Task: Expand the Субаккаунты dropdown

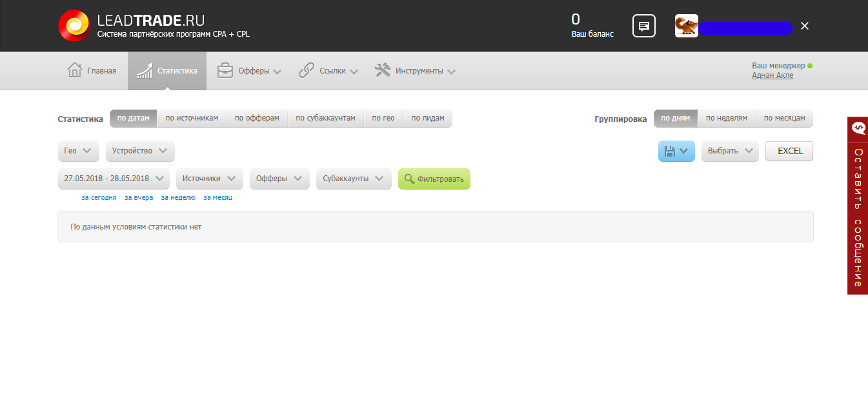Action: 354,179
